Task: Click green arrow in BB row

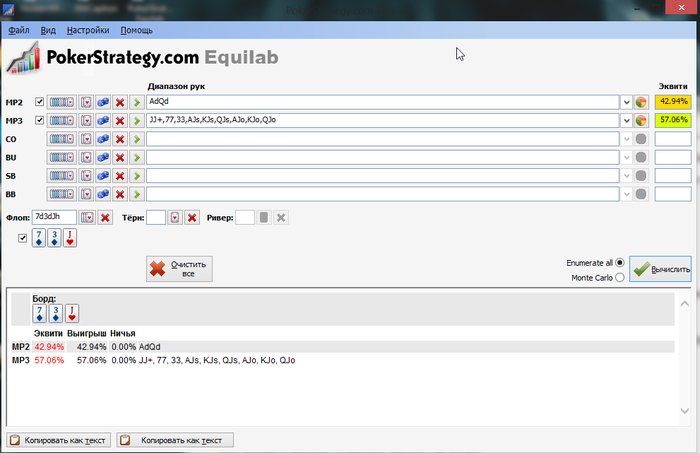Action: pos(137,194)
